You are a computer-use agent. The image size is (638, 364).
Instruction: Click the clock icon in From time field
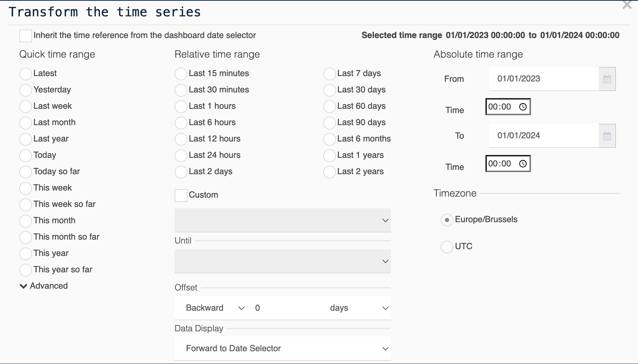coord(523,107)
